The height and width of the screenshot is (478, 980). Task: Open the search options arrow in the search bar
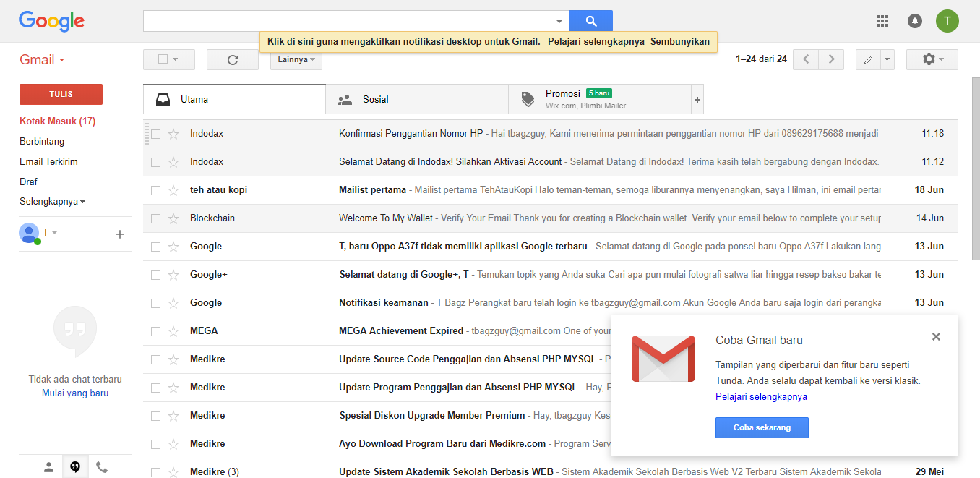point(559,20)
